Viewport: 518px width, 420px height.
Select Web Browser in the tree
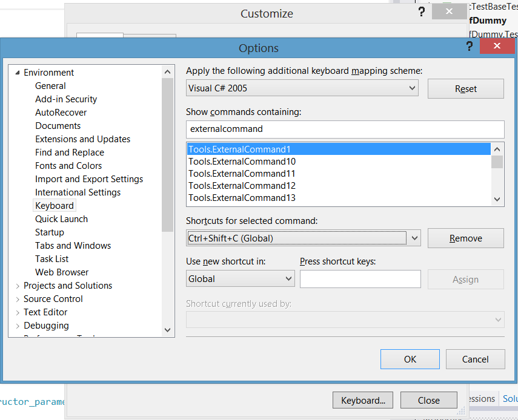click(x=62, y=272)
